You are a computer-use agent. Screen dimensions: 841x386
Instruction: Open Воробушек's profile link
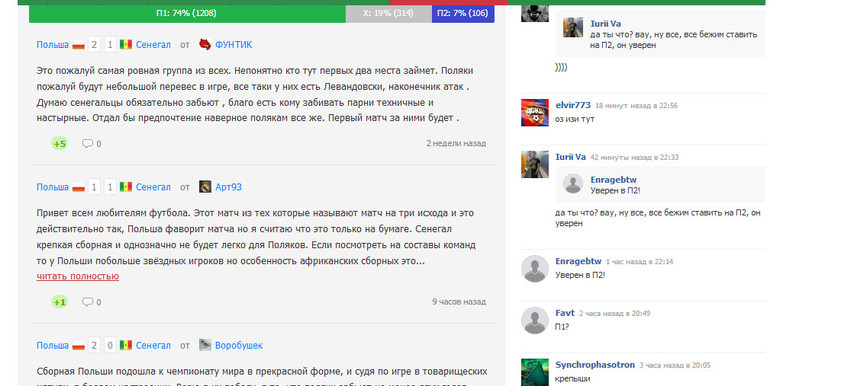click(239, 345)
